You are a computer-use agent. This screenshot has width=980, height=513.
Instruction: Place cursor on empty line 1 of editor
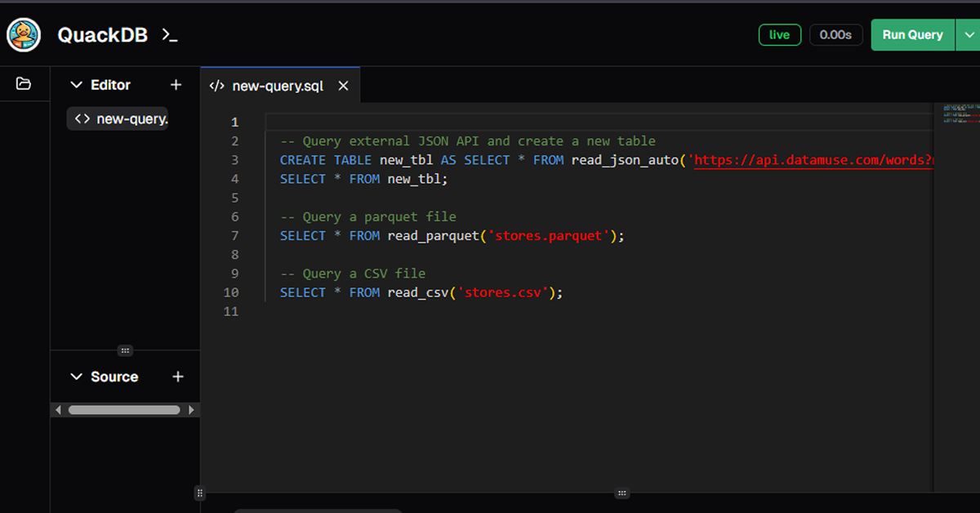click(599, 122)
